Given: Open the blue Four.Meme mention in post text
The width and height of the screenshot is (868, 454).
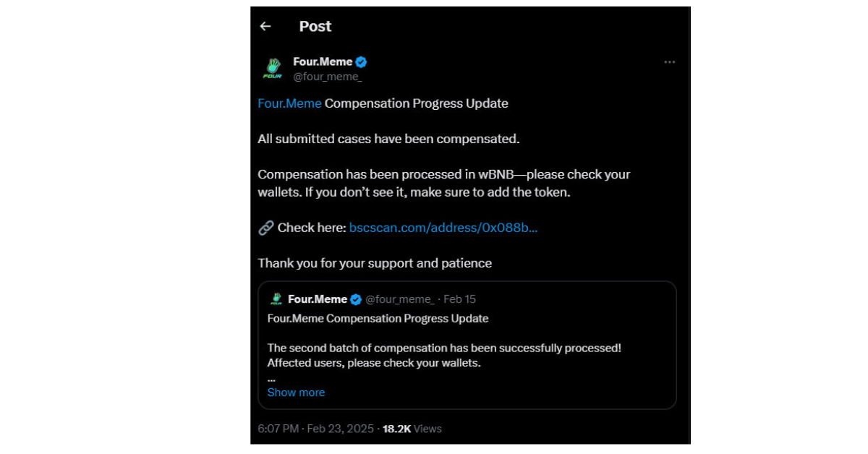Looking at the screenshot, I should [x=289, y=103].
